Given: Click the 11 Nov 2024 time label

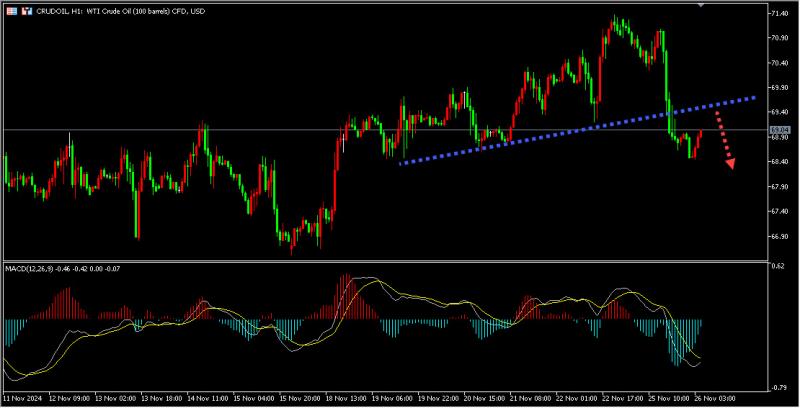Looking at the screenshot, I should [23, 398].
